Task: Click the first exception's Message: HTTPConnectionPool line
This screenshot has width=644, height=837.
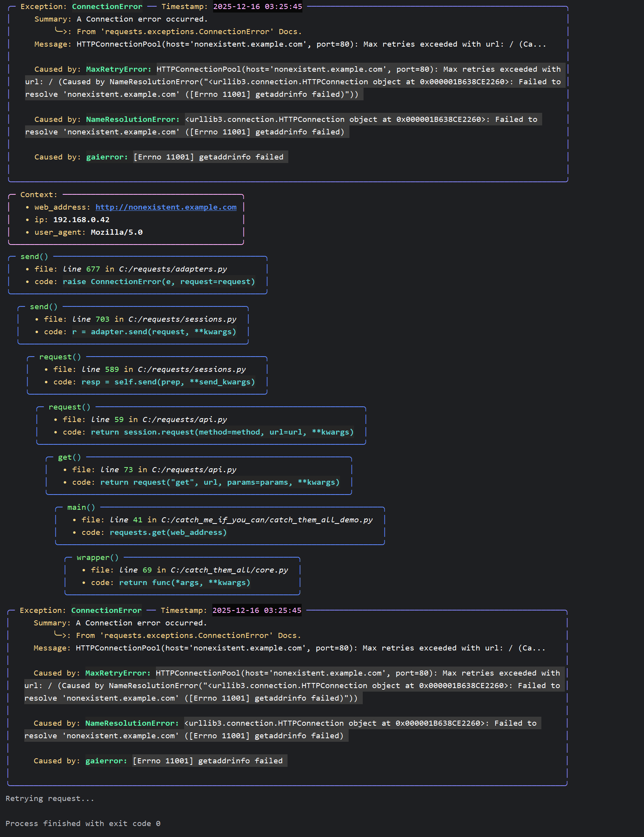Action: 290,44
